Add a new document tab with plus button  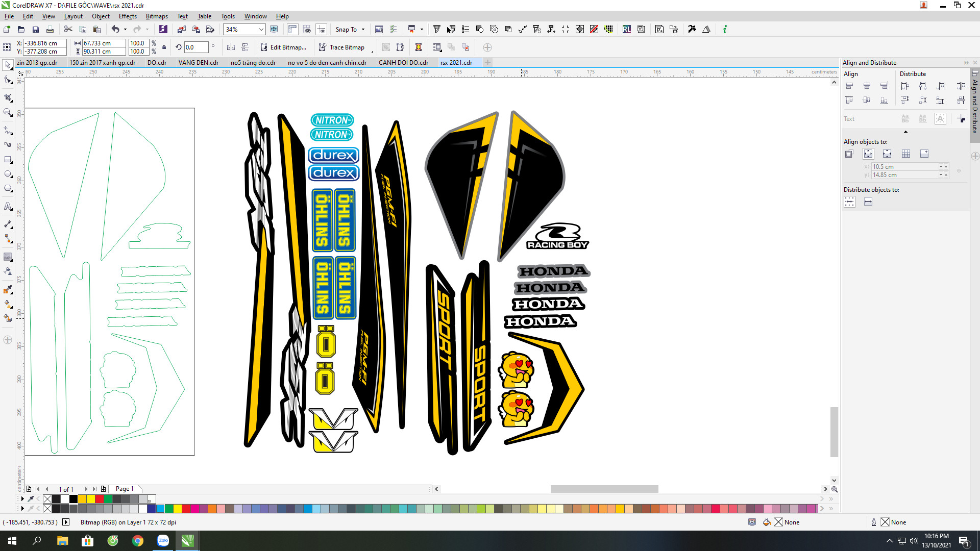[x=488, y=62]
